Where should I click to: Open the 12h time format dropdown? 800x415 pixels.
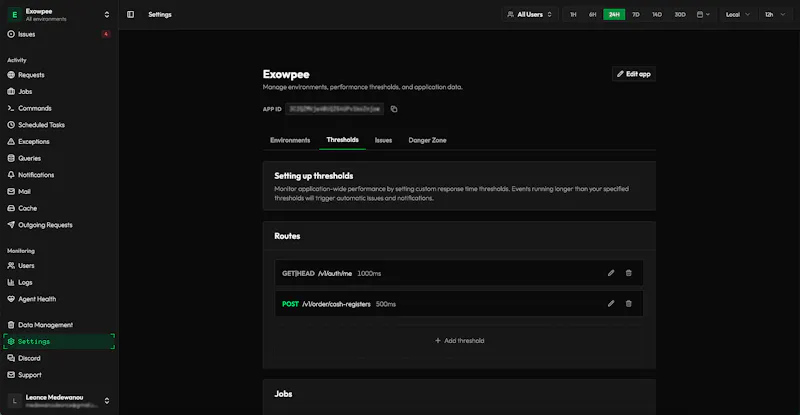click(774, 14)
